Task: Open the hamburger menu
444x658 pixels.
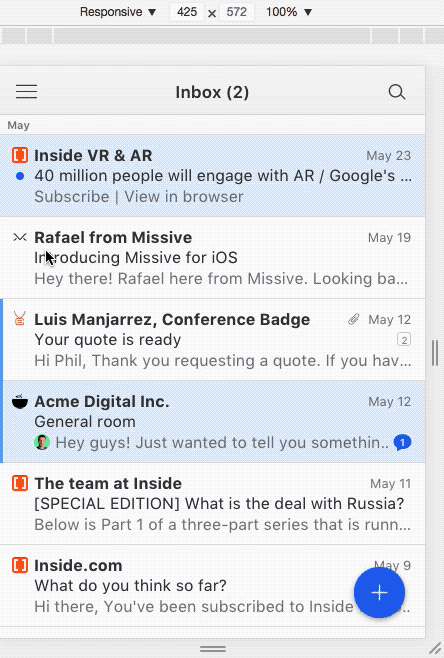Action: [26, 91]
